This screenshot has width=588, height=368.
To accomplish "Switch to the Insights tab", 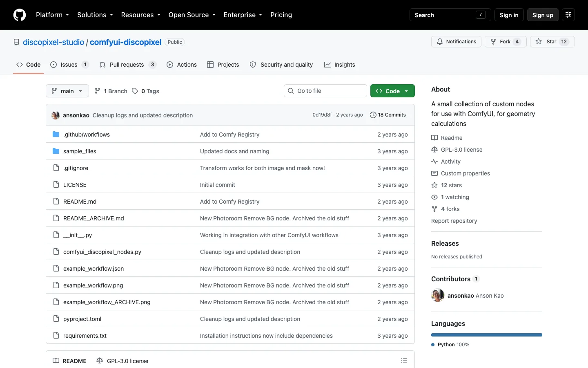I will [x=340, y=65].
